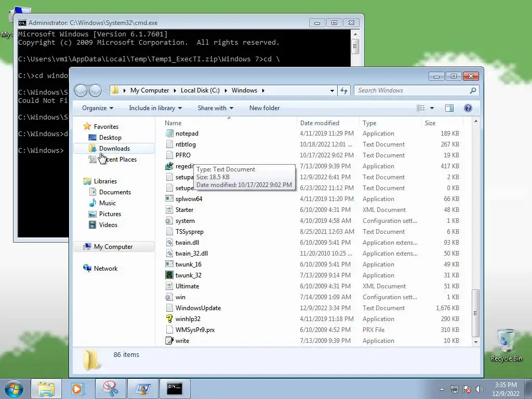Open the Include in library dropdown
The width and height of the screenshot is (532, 399).
tap(155, 108)
